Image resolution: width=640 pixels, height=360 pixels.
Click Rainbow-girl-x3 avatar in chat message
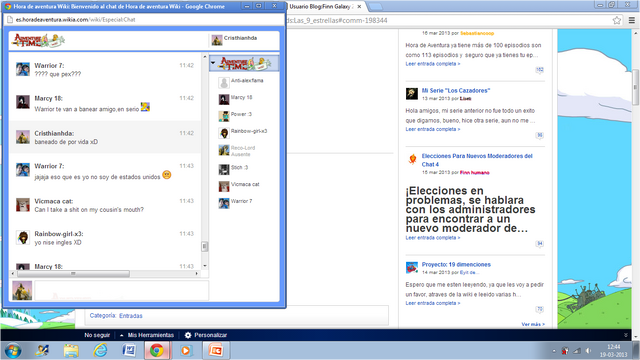point(23,238)
